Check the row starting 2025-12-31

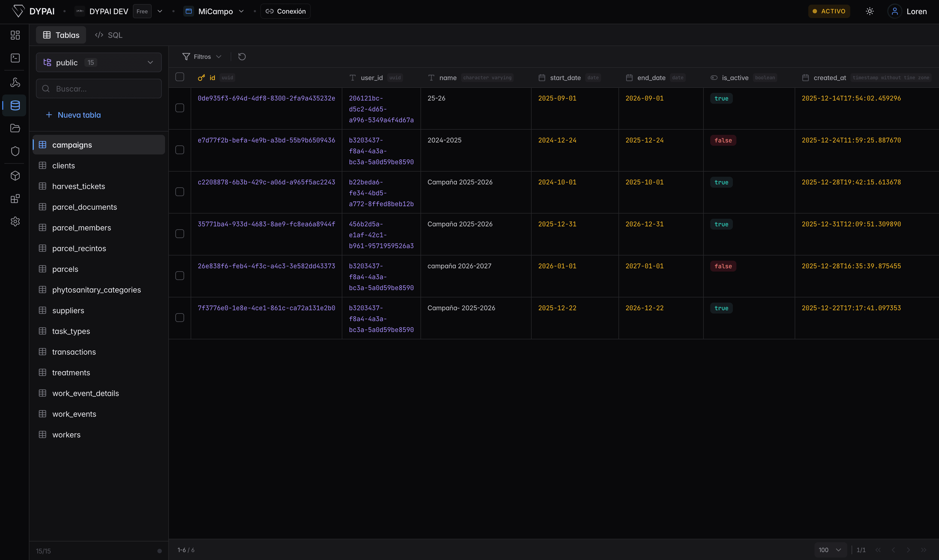(x=180, y=234)
